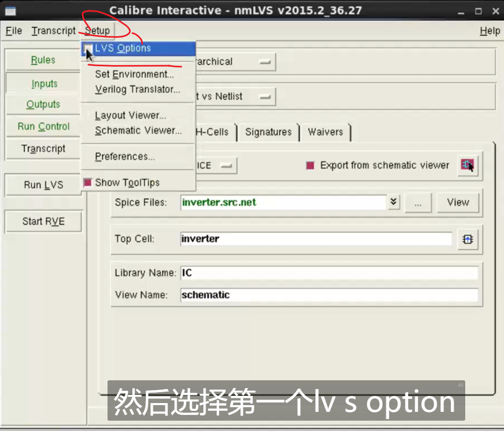Browse Spice Files with the ... button

[418, 202]
